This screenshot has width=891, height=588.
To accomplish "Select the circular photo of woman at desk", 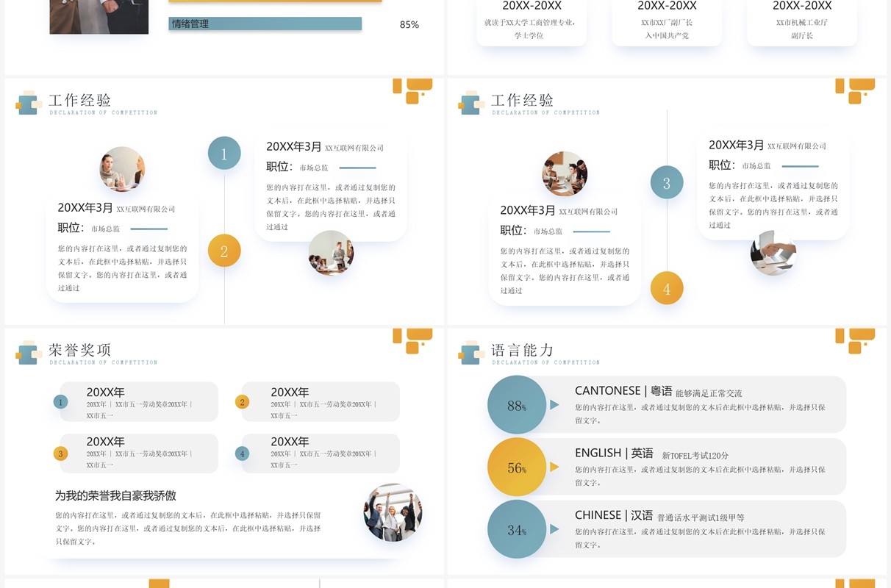I will click(122, 169).
